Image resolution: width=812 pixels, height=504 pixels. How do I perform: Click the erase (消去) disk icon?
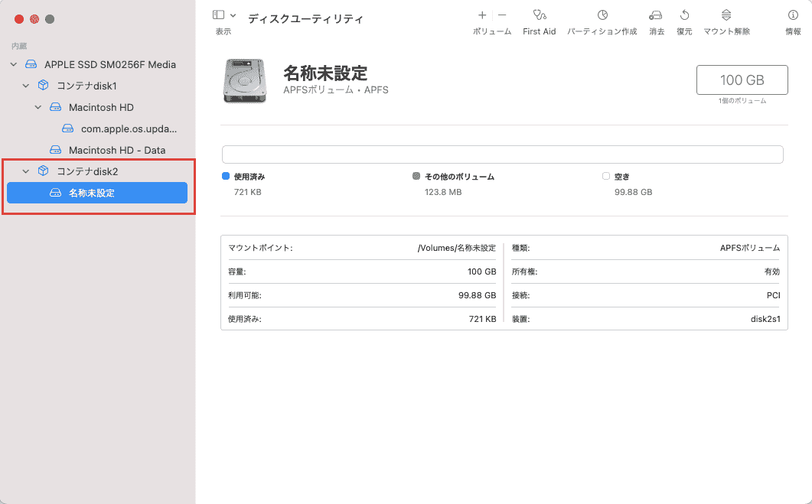(x=656, y=15)
